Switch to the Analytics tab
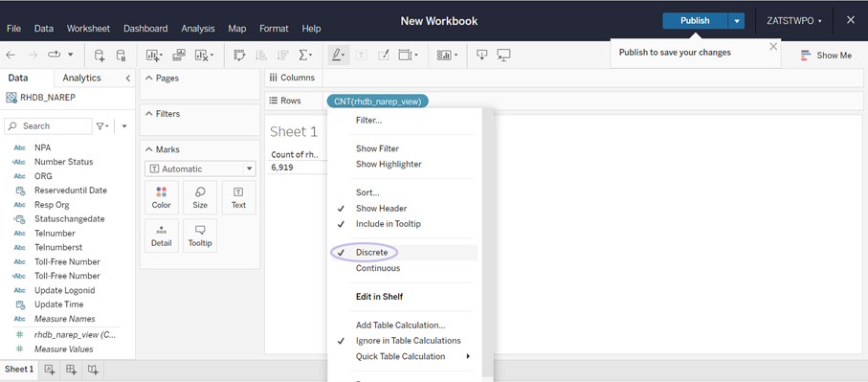868x382 pixels. click(82, 78)
